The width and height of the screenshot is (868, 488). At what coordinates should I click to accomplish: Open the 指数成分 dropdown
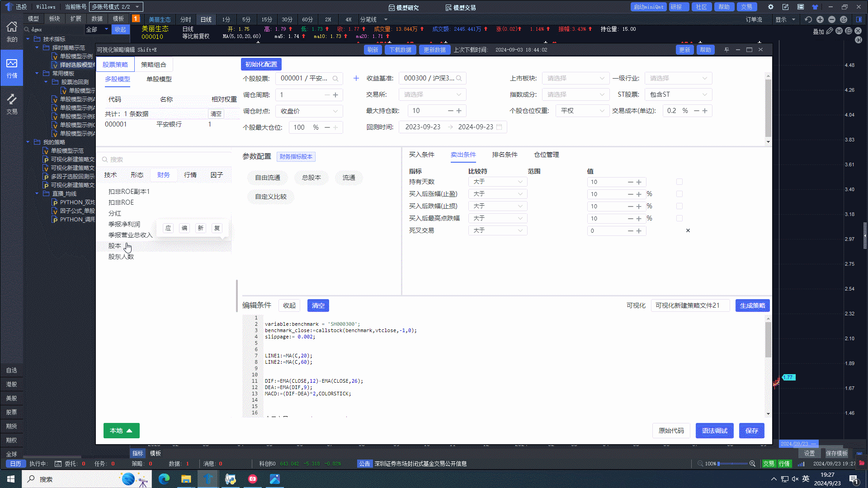click(x=576, y=94)
